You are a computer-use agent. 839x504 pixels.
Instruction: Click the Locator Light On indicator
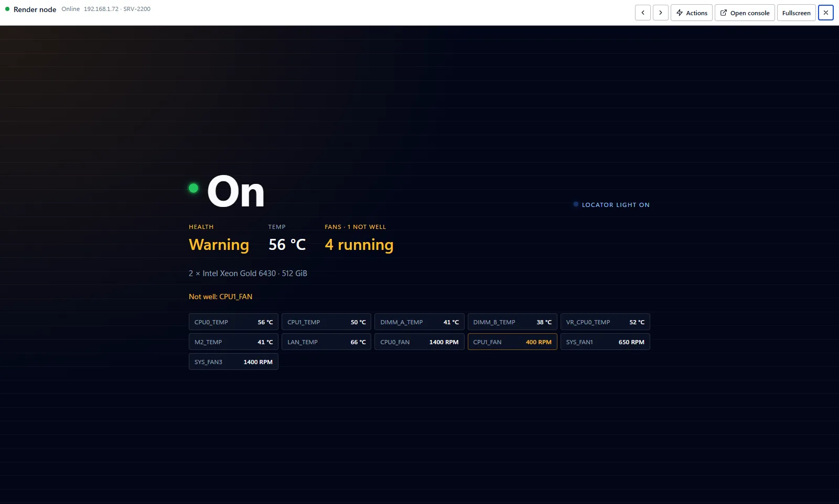(x=612, y=205)
